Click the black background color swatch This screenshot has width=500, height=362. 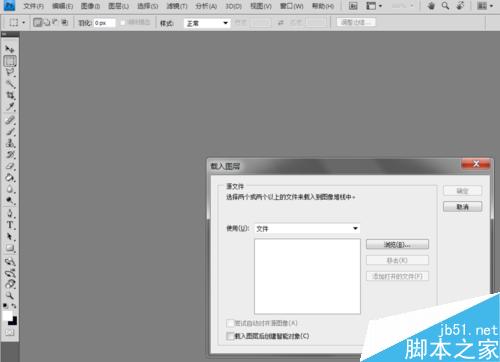(x=13, y=321)
